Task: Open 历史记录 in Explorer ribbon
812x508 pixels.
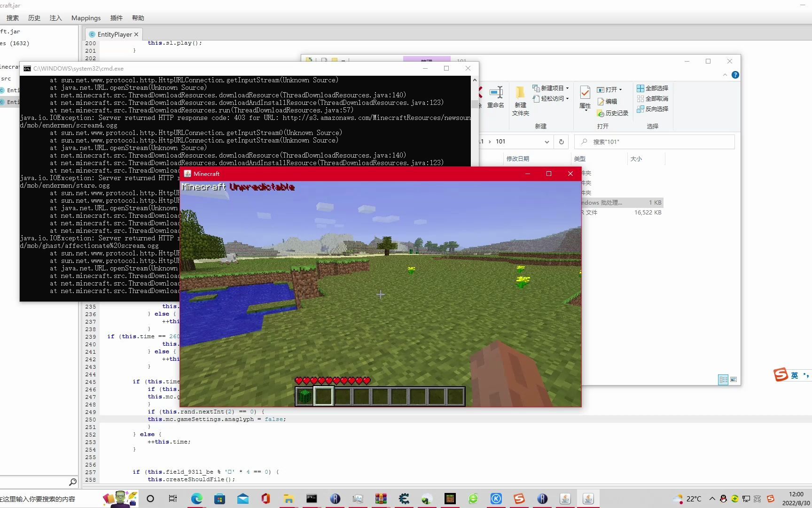Action: coord(613,113)
